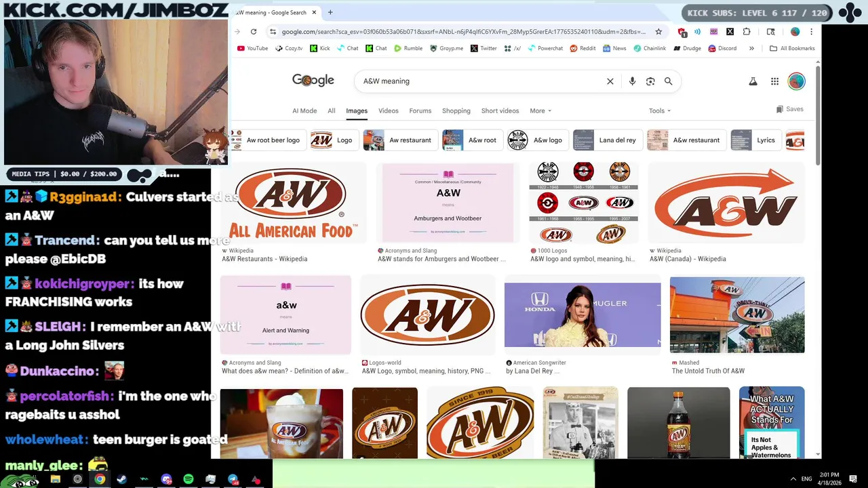
Task: Reload the page in Chrome
Action: click(254, 31)
